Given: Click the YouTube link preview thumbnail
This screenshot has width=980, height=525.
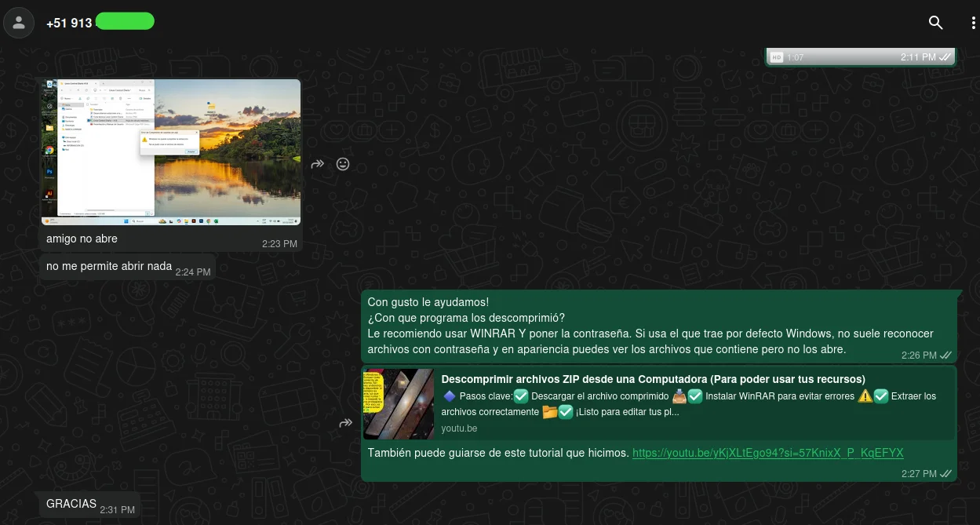Looking at the screenshot, I should click(399, 404).
